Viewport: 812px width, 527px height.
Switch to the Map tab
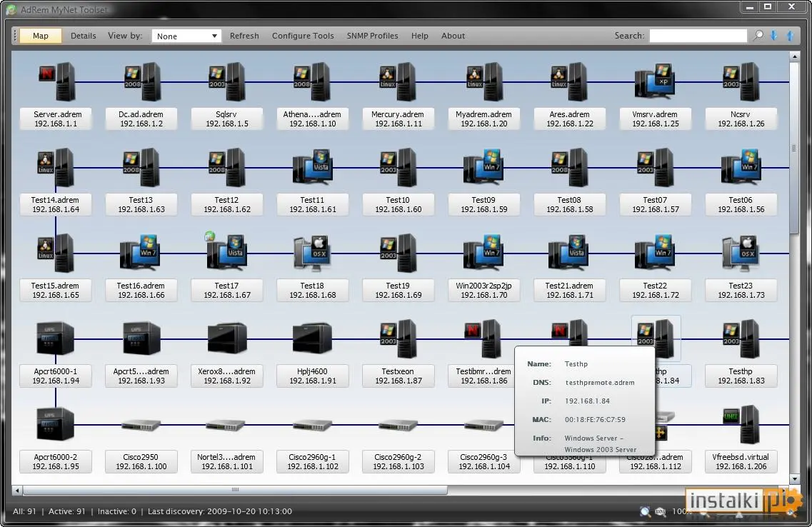(41, 36)
